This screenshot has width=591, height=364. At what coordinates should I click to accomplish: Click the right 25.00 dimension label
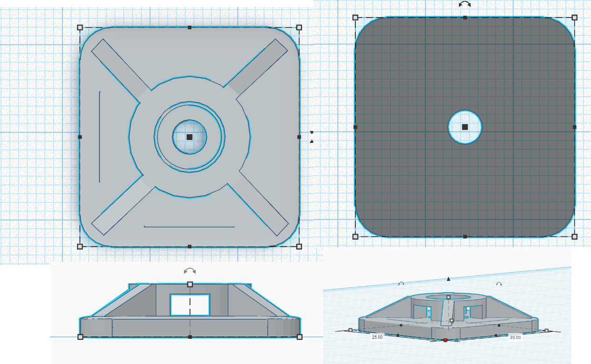[515, 337]
